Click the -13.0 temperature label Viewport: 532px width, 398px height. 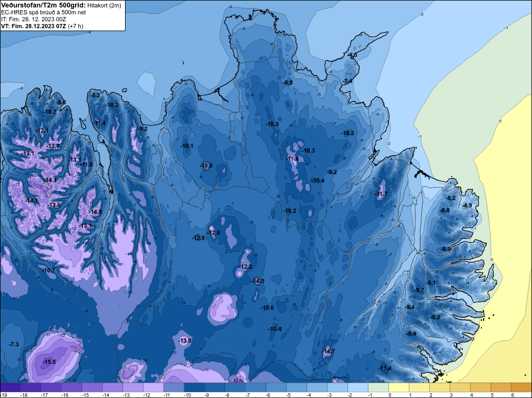click(185, 341)
